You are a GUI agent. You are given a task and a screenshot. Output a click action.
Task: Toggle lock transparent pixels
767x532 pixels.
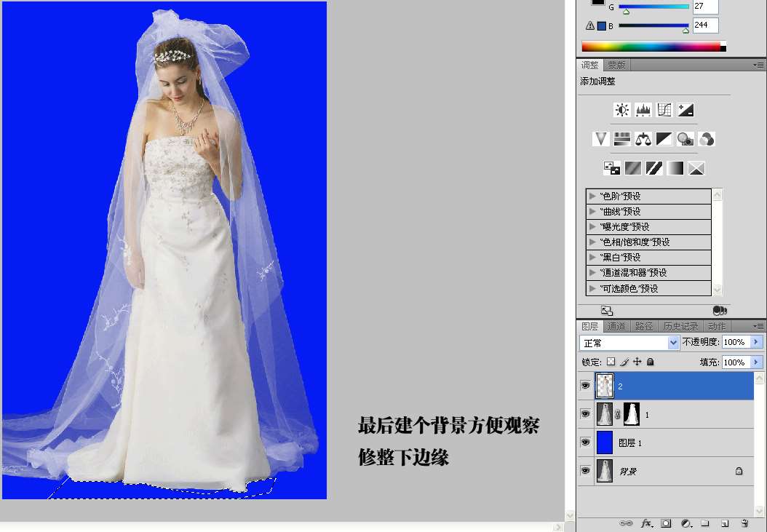point(611,362)
